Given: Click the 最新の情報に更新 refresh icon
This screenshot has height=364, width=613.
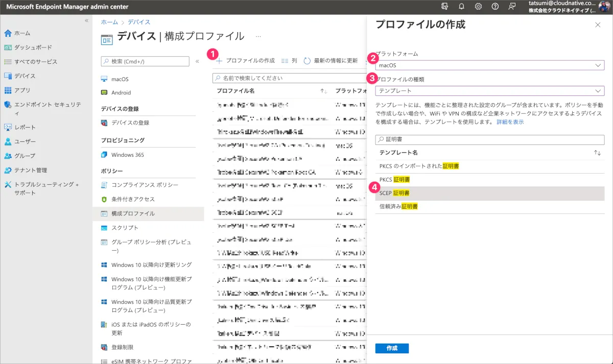Looking at the screenshot, I should (x=307, y=61).
